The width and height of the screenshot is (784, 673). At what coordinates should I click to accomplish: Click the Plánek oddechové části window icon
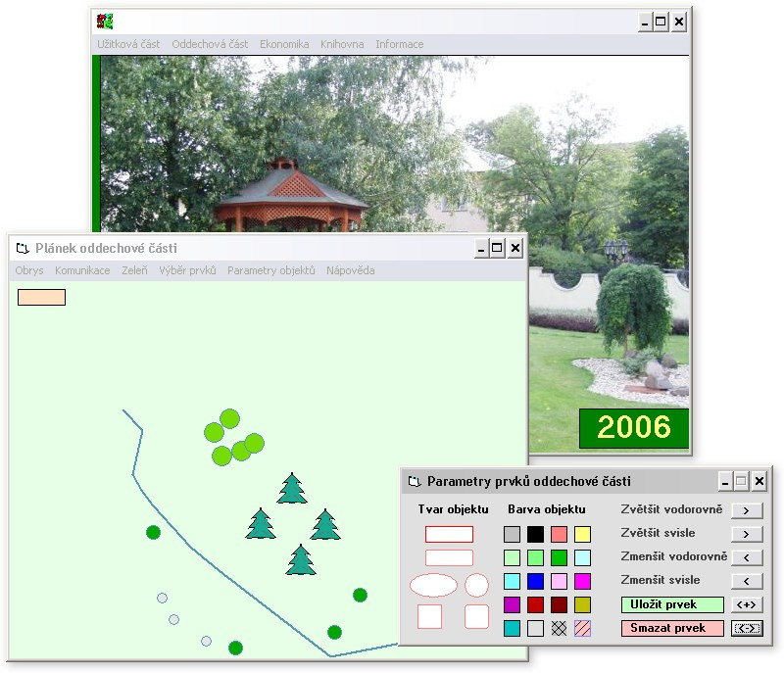pos(22,248)
